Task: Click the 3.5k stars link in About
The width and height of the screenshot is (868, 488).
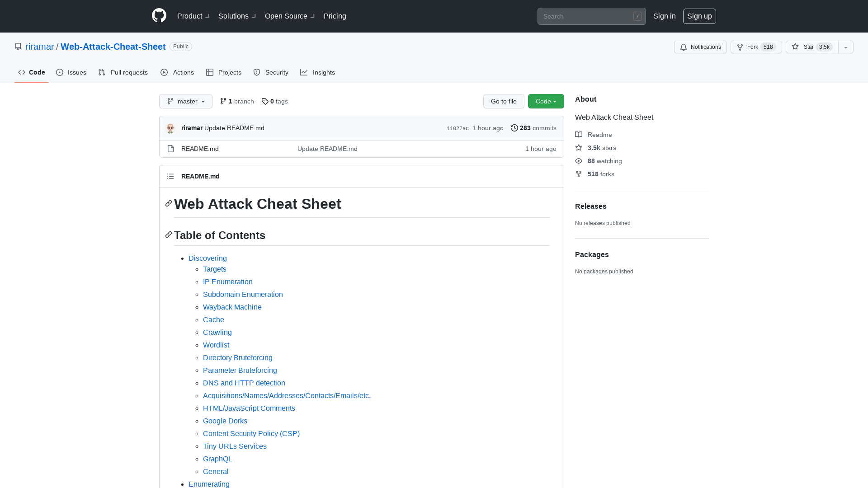Action: [596, 148]
